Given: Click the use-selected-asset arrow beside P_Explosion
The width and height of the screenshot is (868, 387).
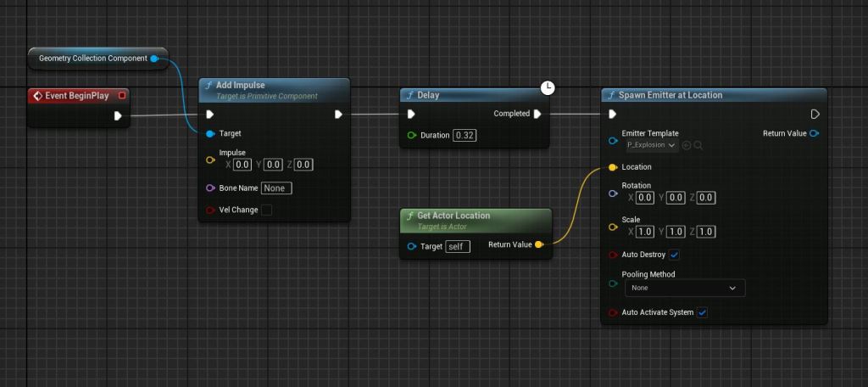Looking at the screenshot, I should coord(687,145).
